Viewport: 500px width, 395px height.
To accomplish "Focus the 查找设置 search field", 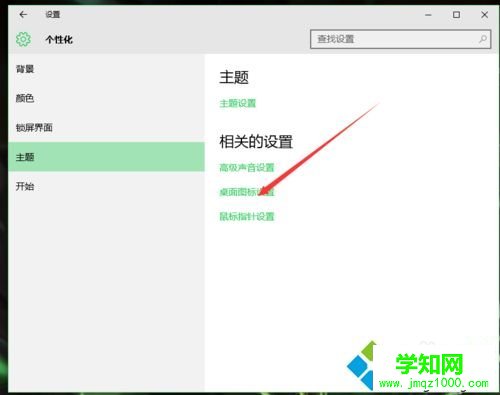I will tap(400, 39).
